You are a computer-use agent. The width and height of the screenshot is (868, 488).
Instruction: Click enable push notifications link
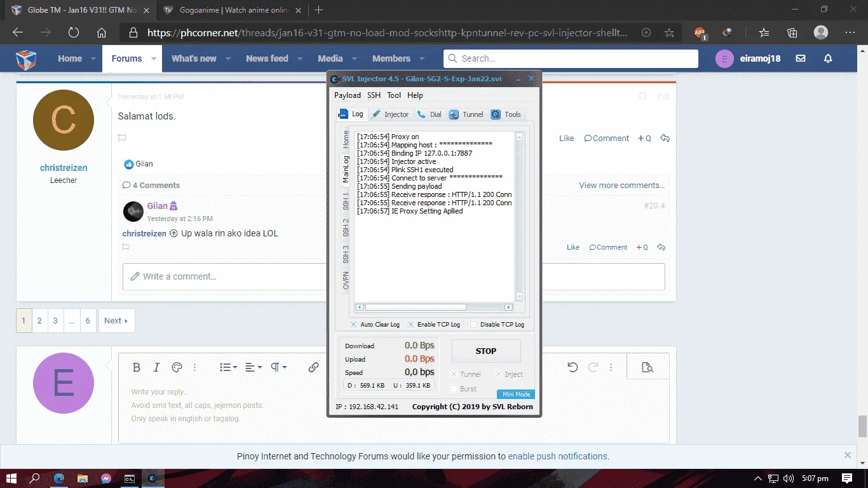pyautogui.click(x=557, y=456)
